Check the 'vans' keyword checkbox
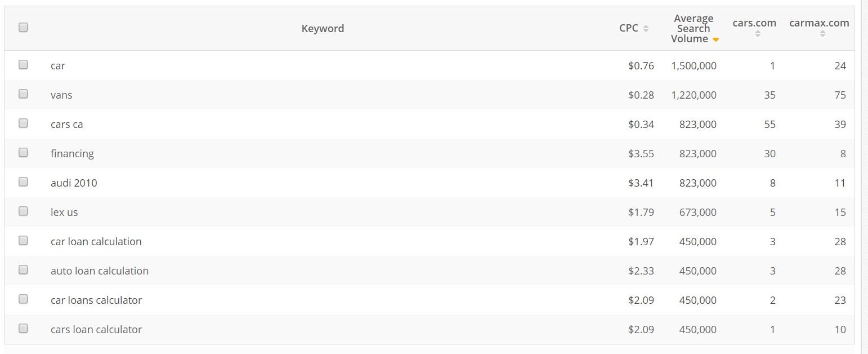Screen dimensions: 868x354 click(23, 94)
